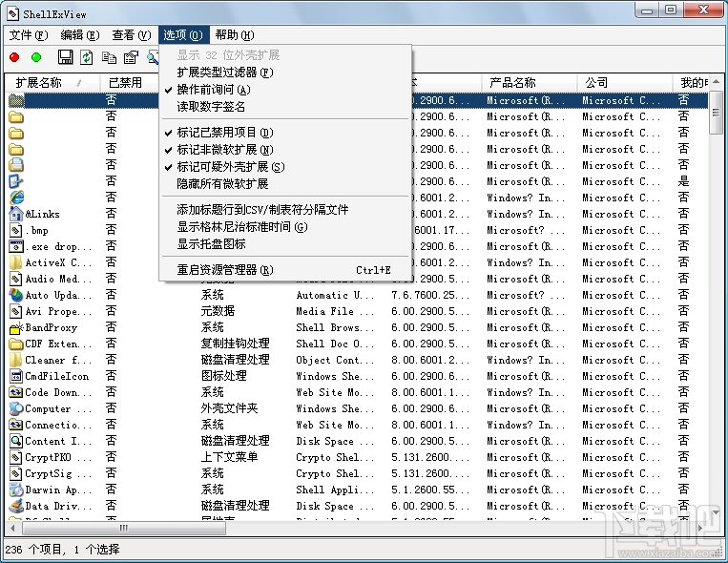Click the copy selected items toolbar icon
Image resolution: width=728 pixels, height=563 pixels.
(x=109, y=57)
